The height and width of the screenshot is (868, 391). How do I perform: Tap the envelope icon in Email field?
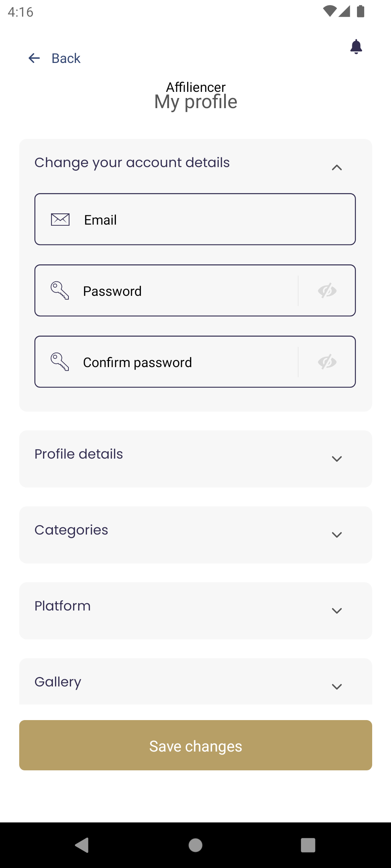60,219
